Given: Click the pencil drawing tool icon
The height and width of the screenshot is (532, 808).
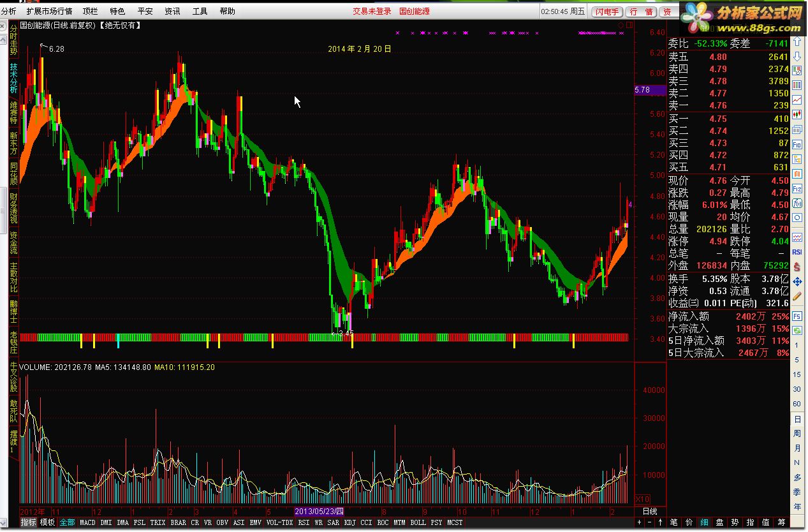Looking at the screenshot, I should [x=797, y=297].
